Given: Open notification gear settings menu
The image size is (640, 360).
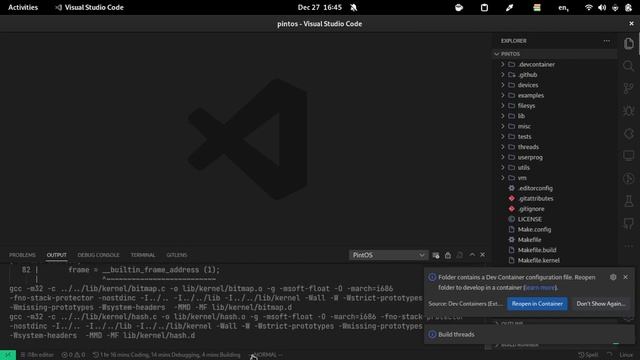Looking at the screenshot, I should click(x=613, y=277).
